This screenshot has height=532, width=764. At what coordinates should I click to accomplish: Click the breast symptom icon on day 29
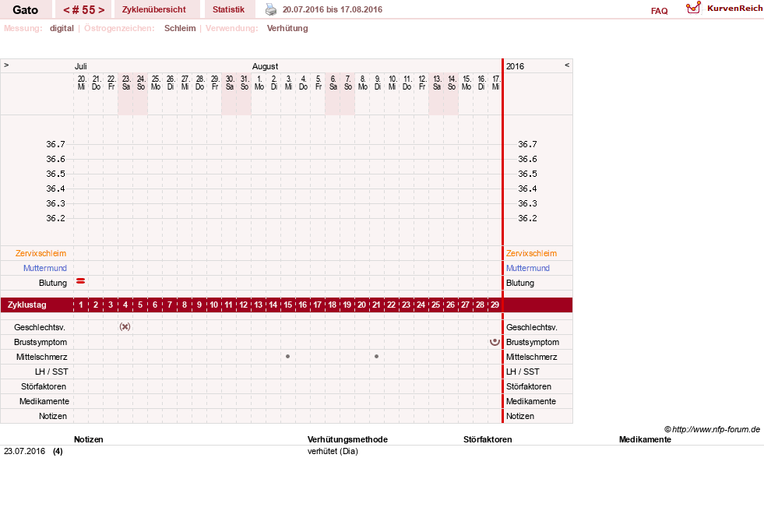[x=495, y=342]
